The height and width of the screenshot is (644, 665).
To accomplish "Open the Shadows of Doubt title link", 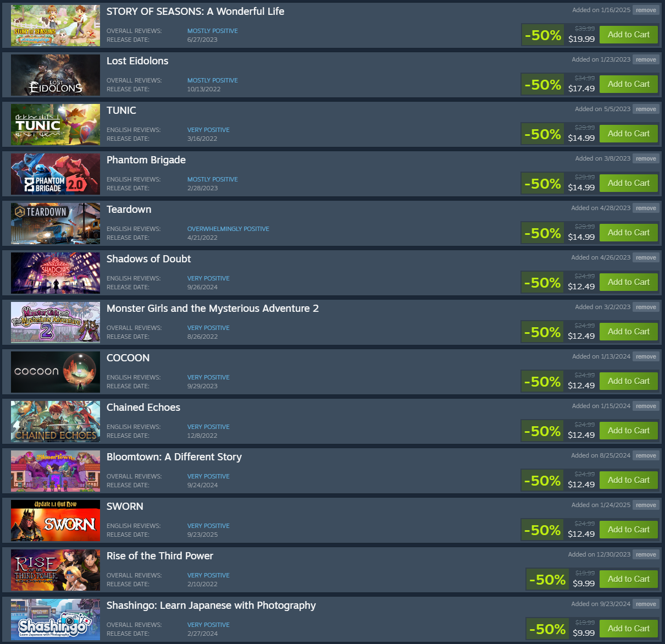I will (x=148, y=259).
